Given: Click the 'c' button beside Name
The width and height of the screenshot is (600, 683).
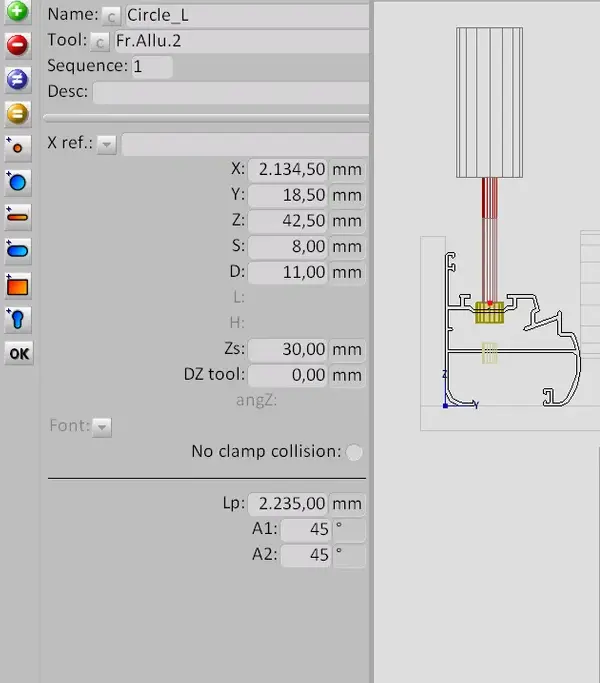Looking at the screenshot, I should tap(112, 17).
